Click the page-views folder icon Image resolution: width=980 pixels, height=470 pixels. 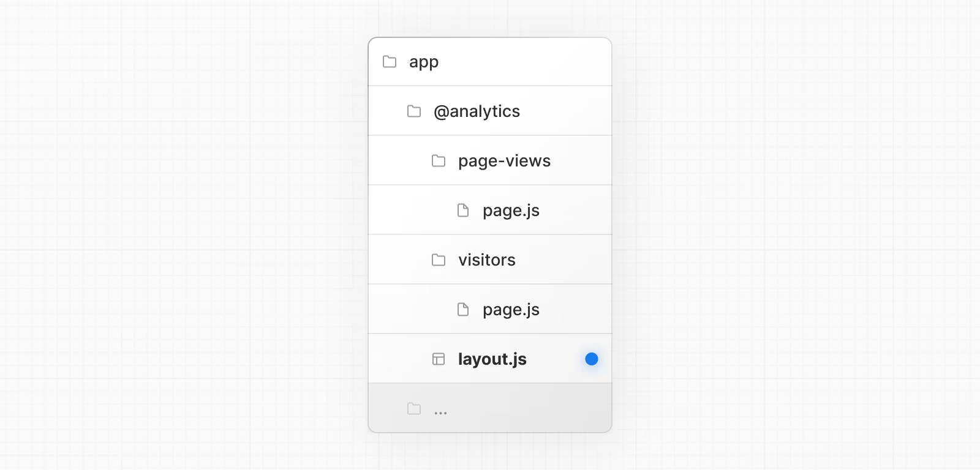coord(439,160)
